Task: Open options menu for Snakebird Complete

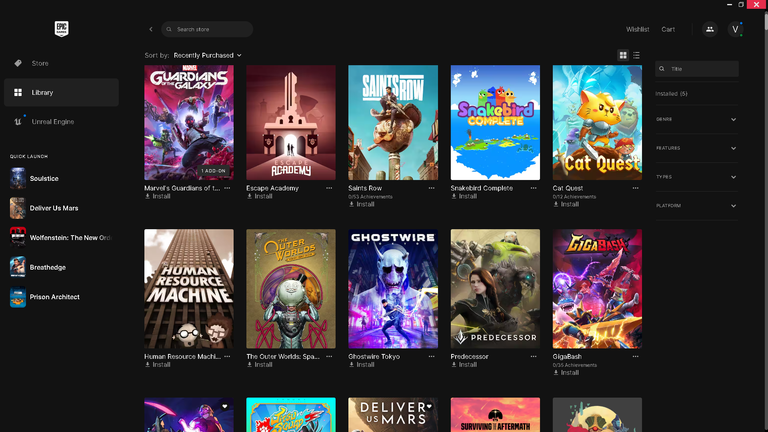Action: [533, 188]
